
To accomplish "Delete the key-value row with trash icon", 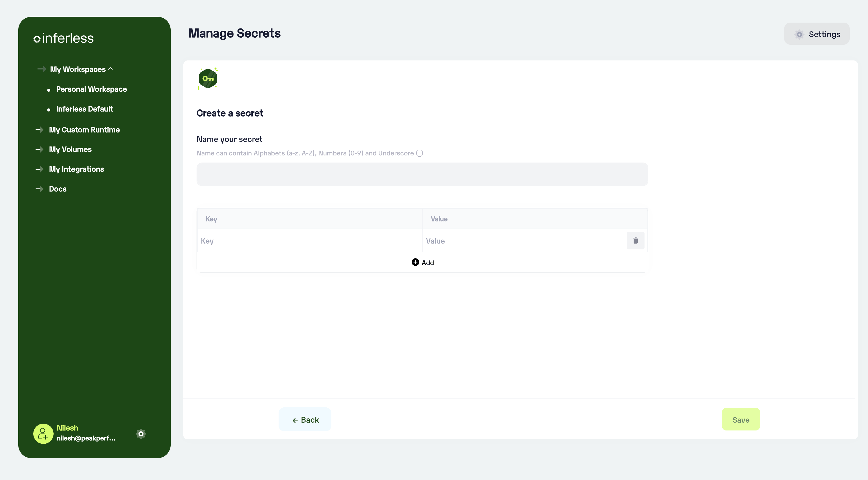I will click(x=635, y=240).
